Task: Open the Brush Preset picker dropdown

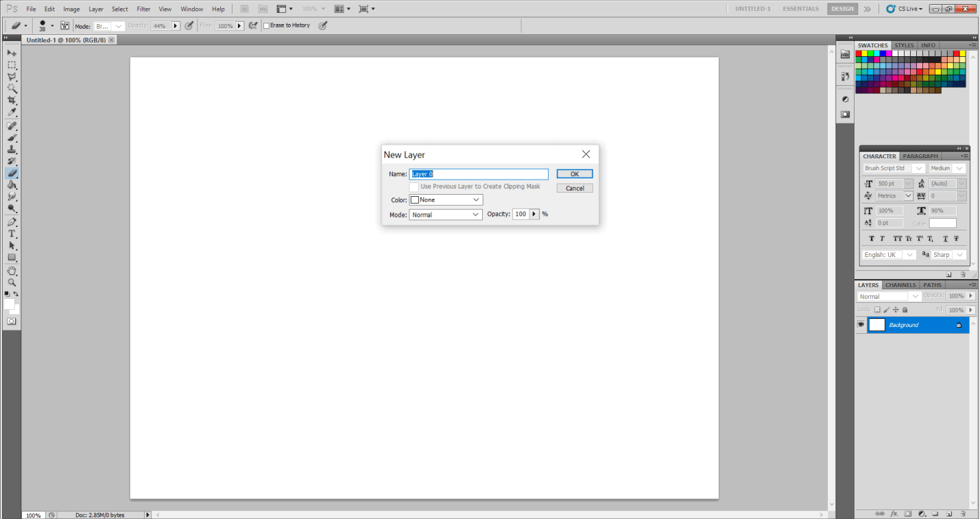Action: [x=51, y=25]
